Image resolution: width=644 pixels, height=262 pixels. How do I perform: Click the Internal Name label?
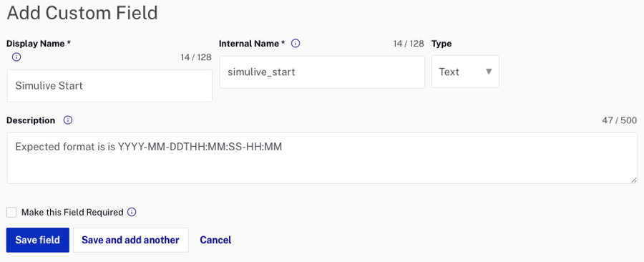252,44
